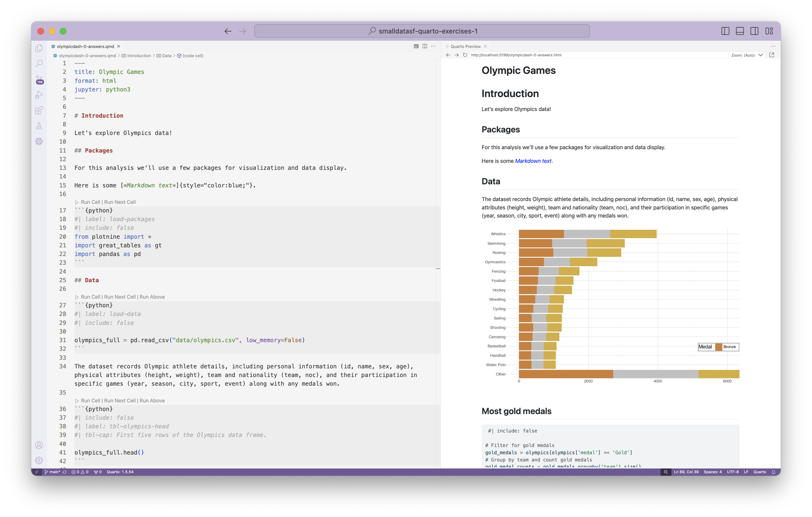Click Run Cell above load-packages cell
Screen dimensions: 812x517
click(90, 202)
